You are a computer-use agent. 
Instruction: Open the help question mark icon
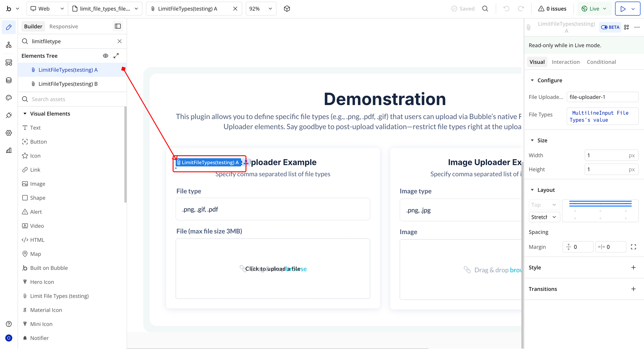pyautogui.click(x=9, y=324)
